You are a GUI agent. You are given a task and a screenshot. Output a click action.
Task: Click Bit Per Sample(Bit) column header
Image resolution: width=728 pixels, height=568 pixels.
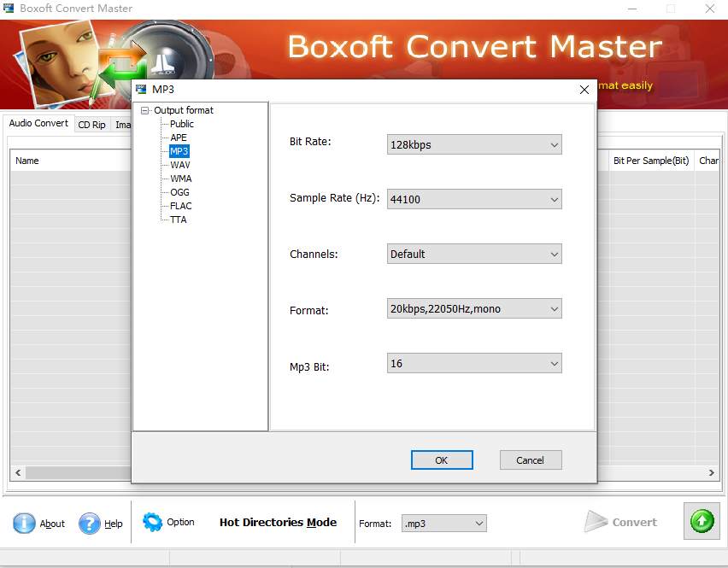651,161
